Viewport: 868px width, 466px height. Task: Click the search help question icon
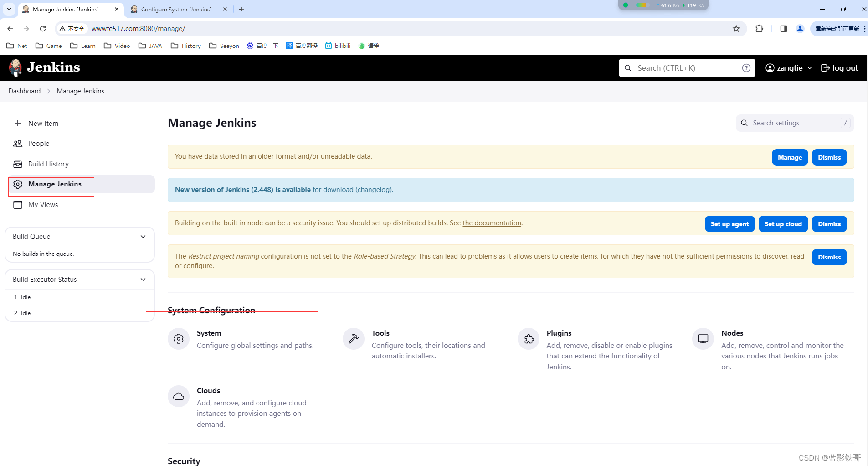point(746,68)
